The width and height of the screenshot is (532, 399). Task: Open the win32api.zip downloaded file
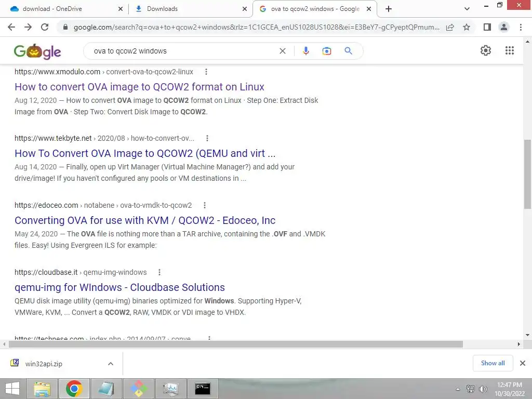click(x=44, y=364)
